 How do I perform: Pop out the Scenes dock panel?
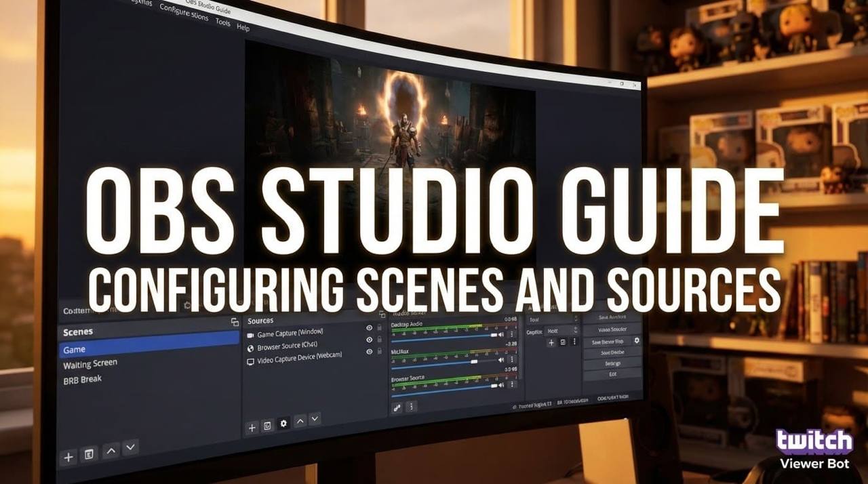point(235,323)
